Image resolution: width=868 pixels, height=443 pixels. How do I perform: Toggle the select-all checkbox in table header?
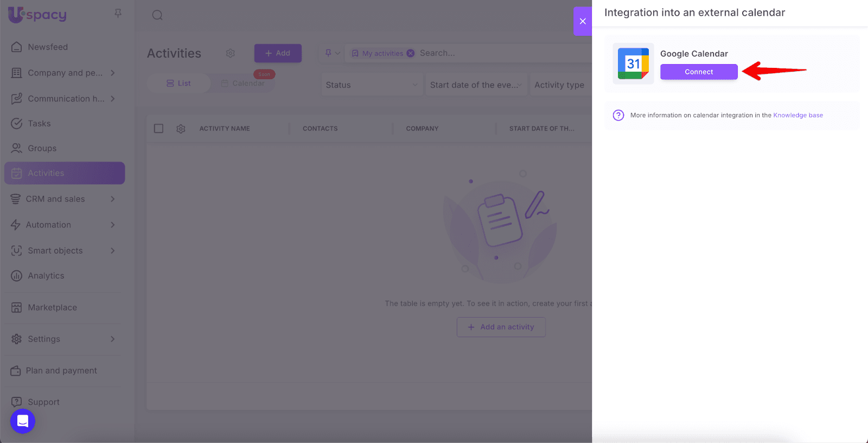(158, 129)
